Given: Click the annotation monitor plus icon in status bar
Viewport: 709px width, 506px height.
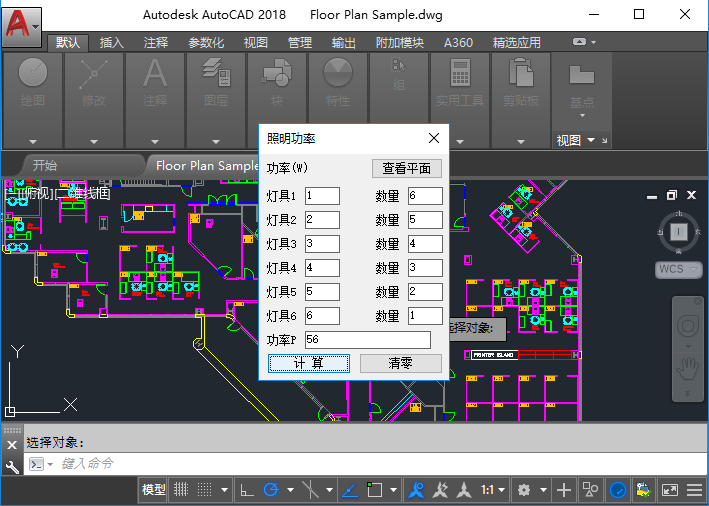Looking at the screenshot, I should (x=563, y=490).
